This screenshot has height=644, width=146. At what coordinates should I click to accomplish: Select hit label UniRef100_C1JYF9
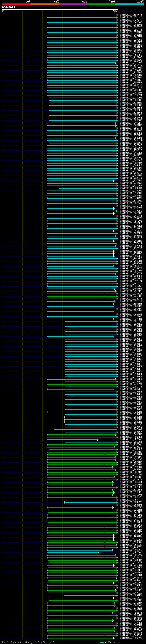coord(131,339)
